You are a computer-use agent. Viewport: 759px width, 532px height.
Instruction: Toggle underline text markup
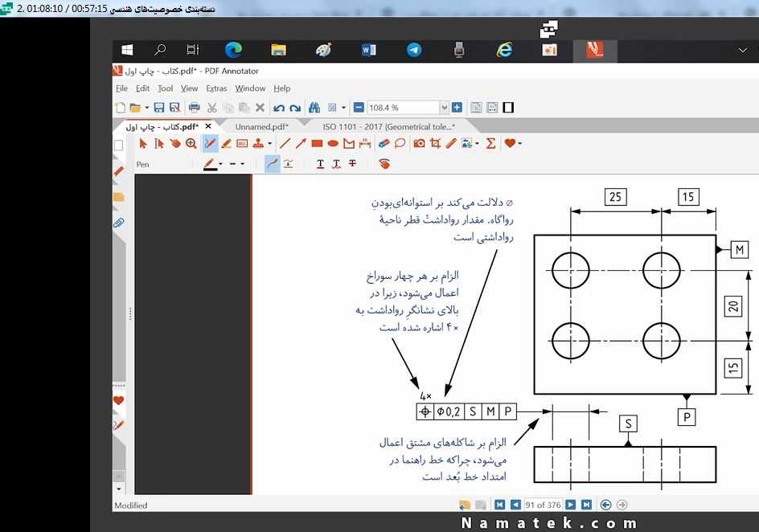[x=320, y=164]
